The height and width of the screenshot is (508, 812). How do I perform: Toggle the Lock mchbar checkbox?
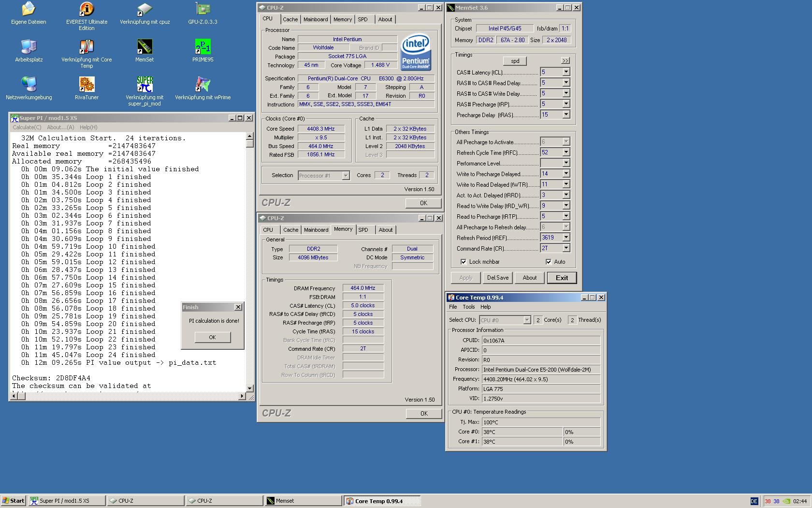[464, 262]
